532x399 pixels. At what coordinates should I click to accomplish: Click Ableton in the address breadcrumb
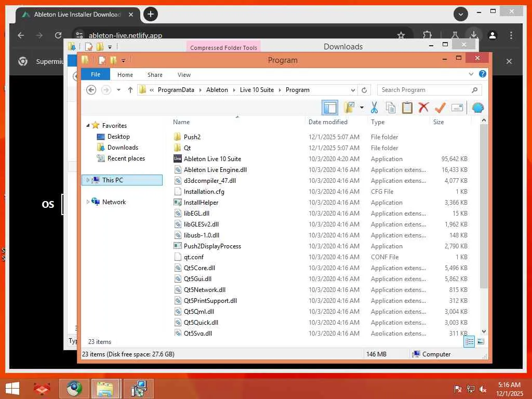(217, 90)
